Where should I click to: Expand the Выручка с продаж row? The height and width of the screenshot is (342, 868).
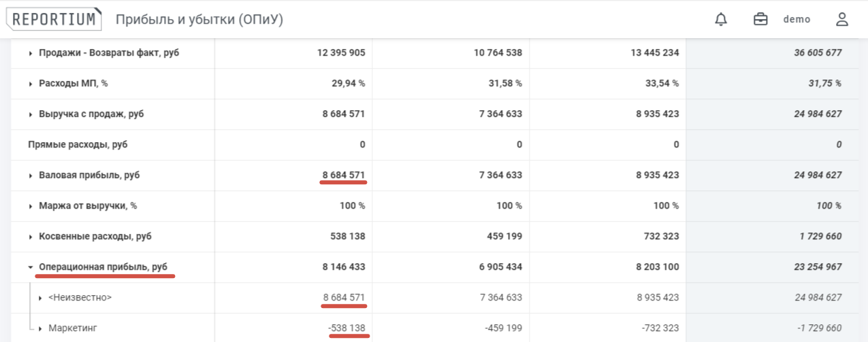[x=31, y=114]
